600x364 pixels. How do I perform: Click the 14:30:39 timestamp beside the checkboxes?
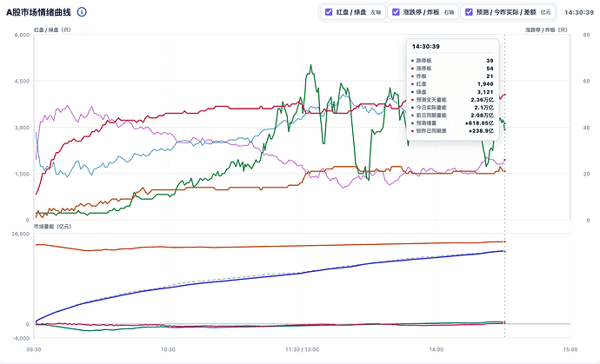click(x=579, y=12)
